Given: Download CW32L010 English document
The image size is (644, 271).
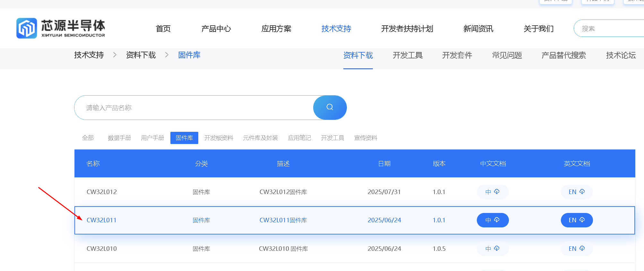Looking at the screenshot, I should [577, 249].
